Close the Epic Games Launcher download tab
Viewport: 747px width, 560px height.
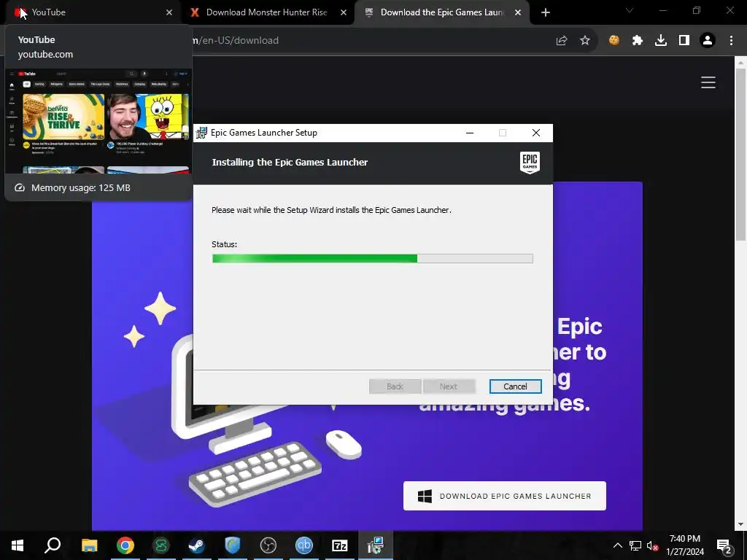(518, 12)
